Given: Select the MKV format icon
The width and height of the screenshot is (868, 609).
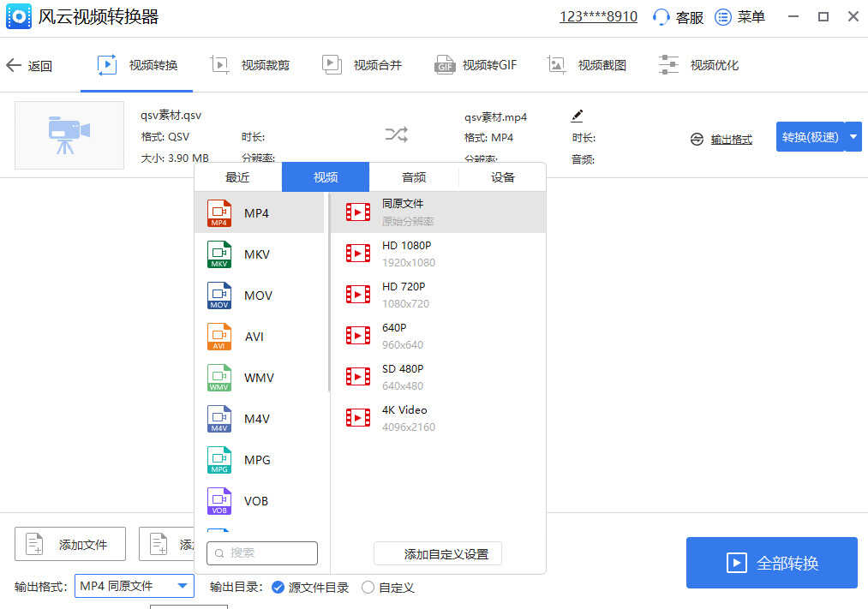Looking at the screenshot, I should tap(219, 254).
